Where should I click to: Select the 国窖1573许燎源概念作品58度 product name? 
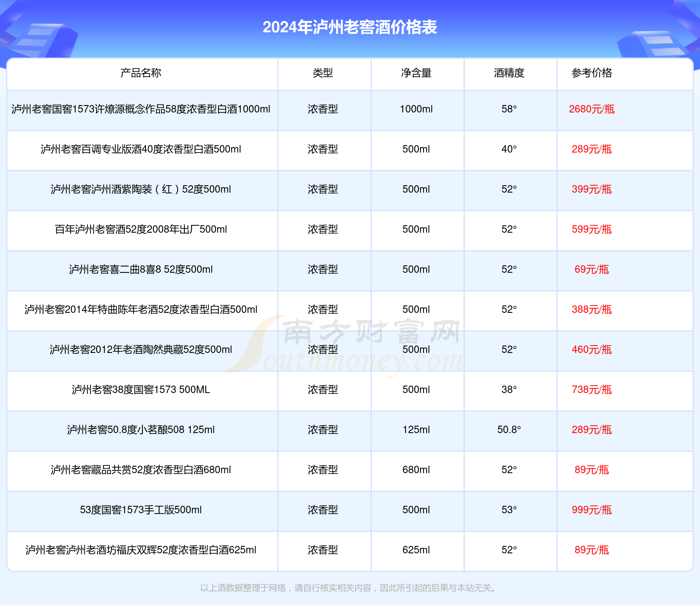click(141, 109)
